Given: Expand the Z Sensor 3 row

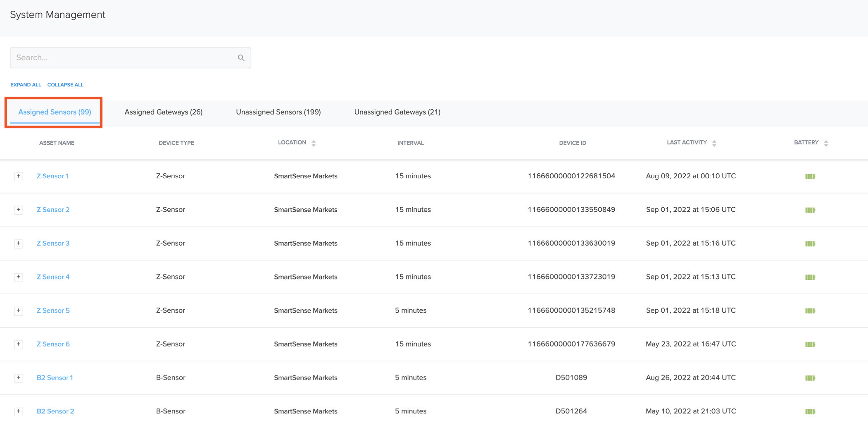Looking at the screenshot, I should [19, 243].
